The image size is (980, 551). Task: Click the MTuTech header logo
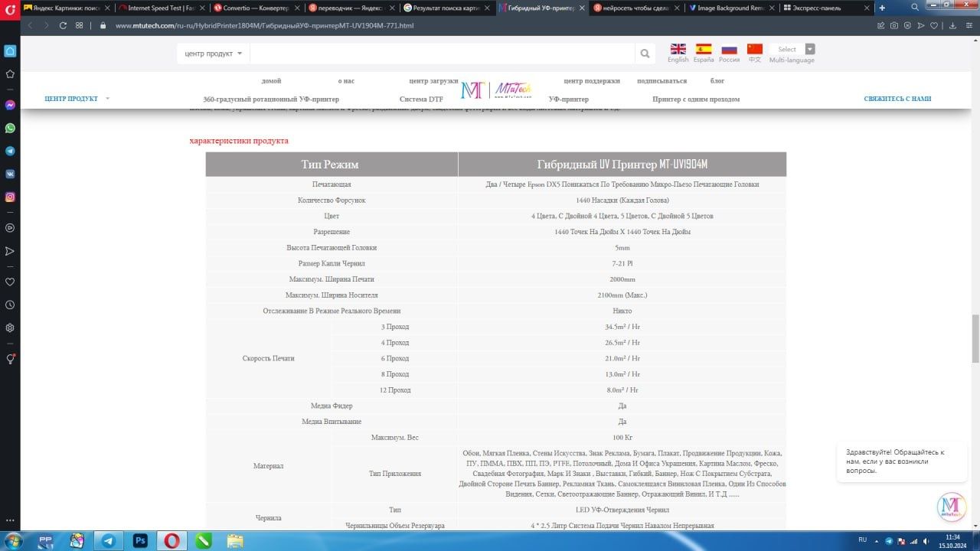point(496,90)
